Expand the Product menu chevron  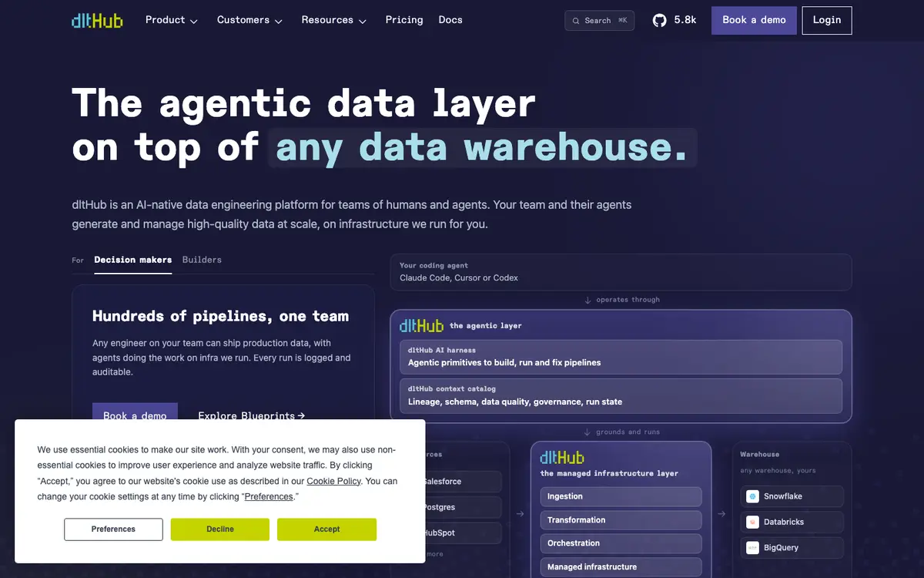click(194, 22)
